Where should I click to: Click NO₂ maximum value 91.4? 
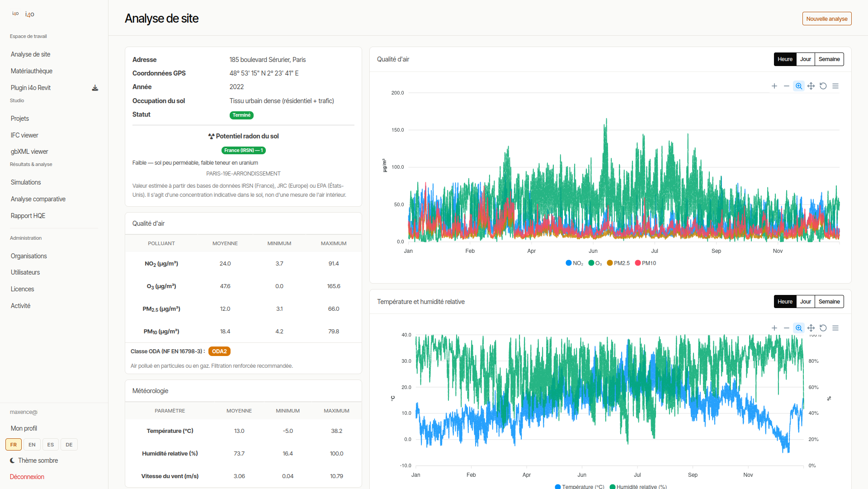click(x=334, y=264)
